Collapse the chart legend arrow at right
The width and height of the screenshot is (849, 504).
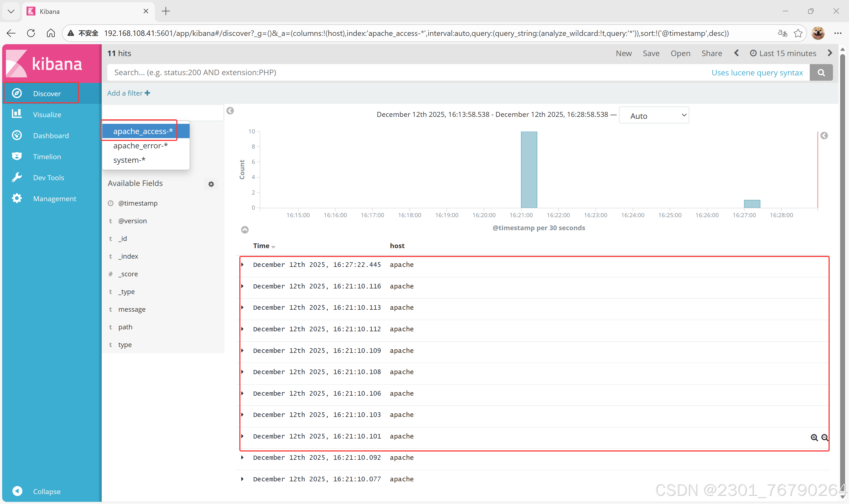(824, 135)
